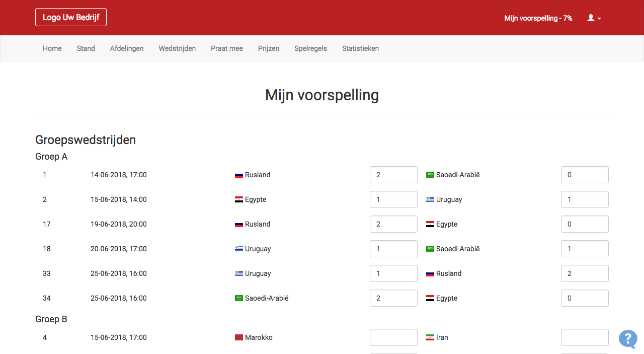Click the Groep B heading
The height and width of the screenshot is (354, 644).
[51, 319]
